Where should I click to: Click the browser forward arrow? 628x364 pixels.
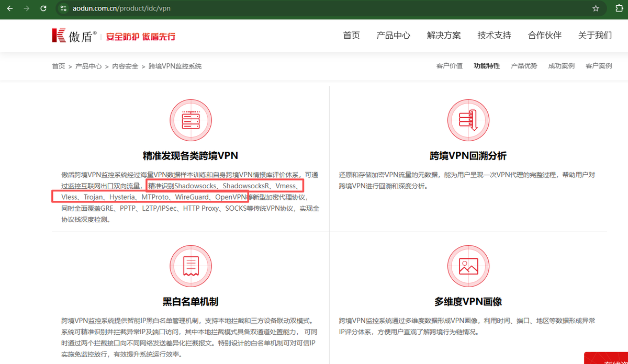tap(27, 8)
